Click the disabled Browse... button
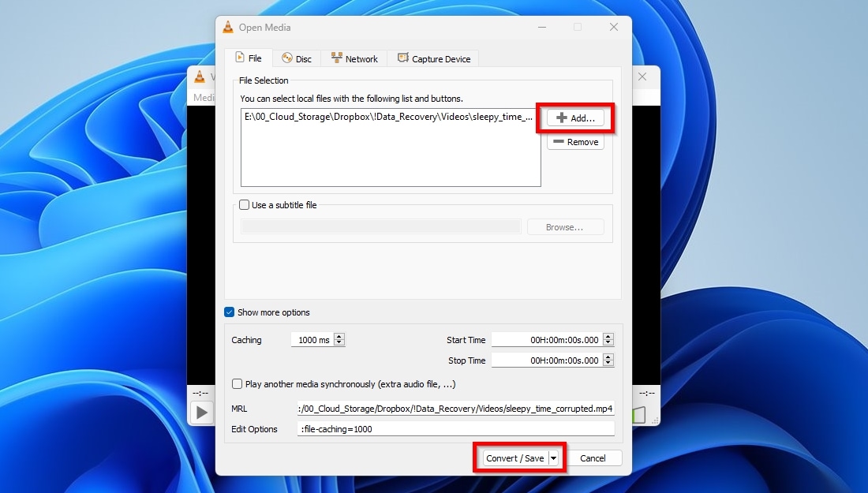This screenshot has height=493, width=868. pos(565,227)
